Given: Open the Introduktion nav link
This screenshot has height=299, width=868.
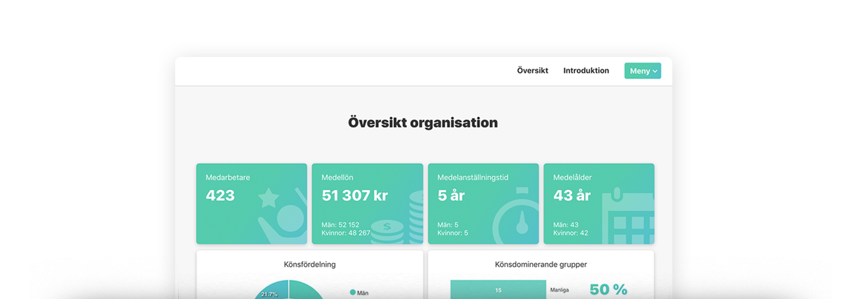Looking at the screenshot, I should click(x=586, y=70).
